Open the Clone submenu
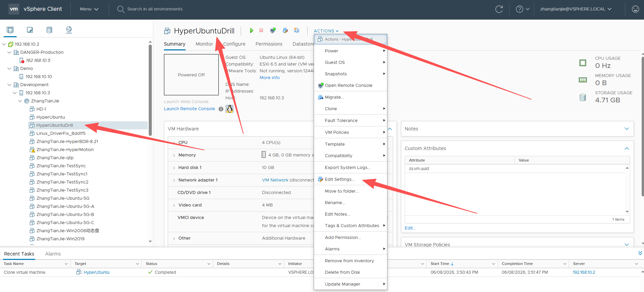 pyautogui.click(x=351, y=108)
